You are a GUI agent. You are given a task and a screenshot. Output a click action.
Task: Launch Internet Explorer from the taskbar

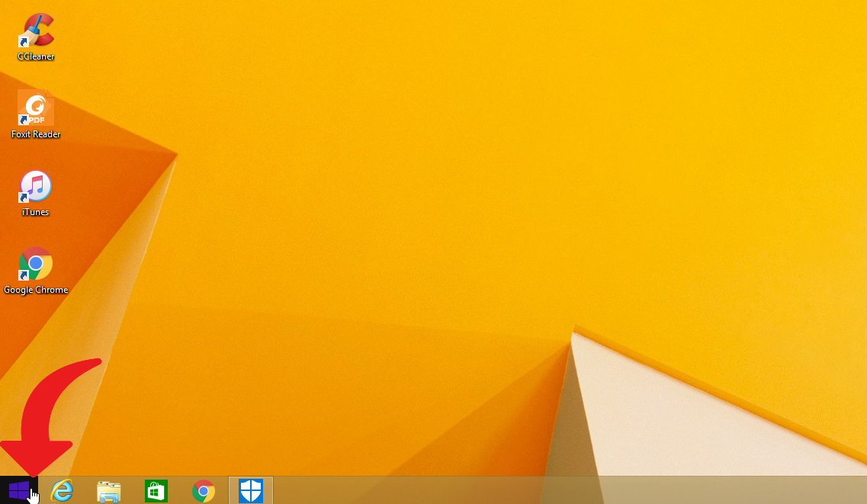coord(62,491)
